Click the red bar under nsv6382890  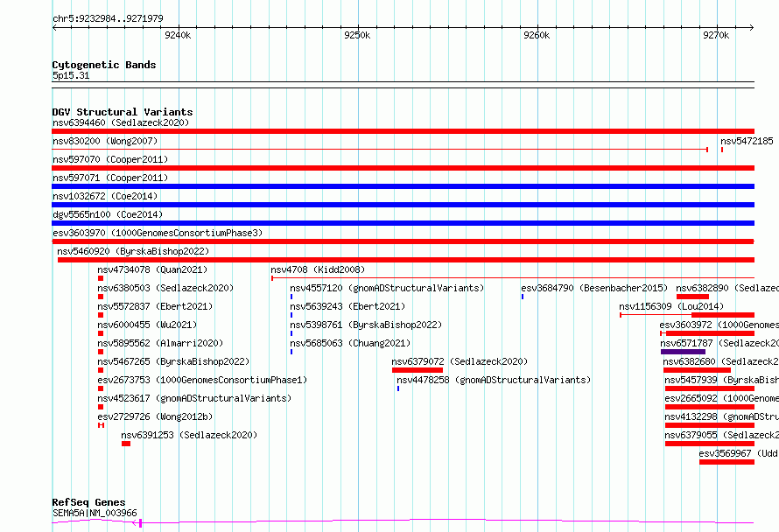coord(692,297)
